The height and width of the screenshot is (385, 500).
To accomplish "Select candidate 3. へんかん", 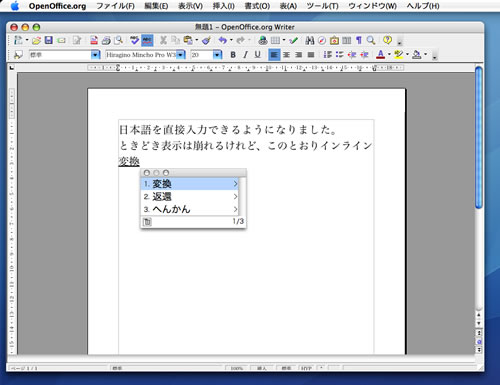I will point(189,209).
